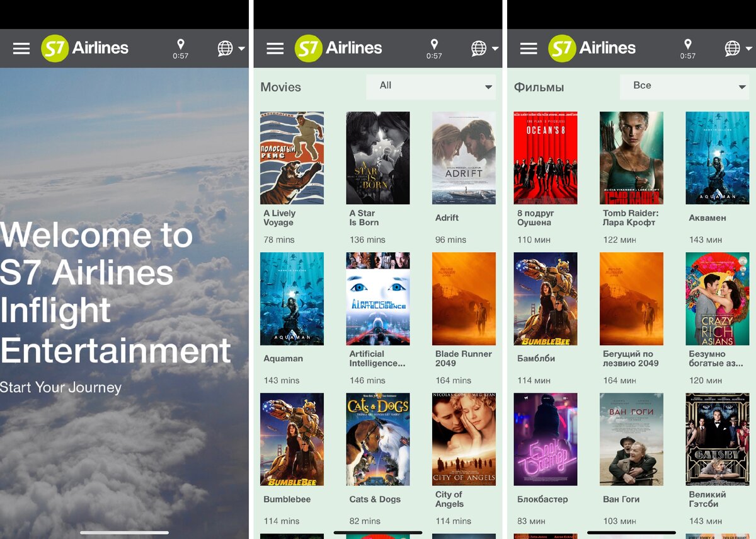This screenshot has height=539, width=756.
Task: Select title 'Бегущий по лезвию 2049'
Action: click(x=631, y=358)
